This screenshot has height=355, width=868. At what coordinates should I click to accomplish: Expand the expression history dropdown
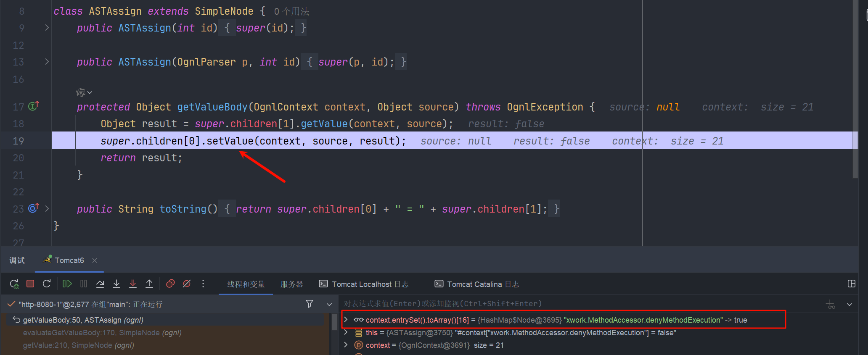click(x=849, y=304)
